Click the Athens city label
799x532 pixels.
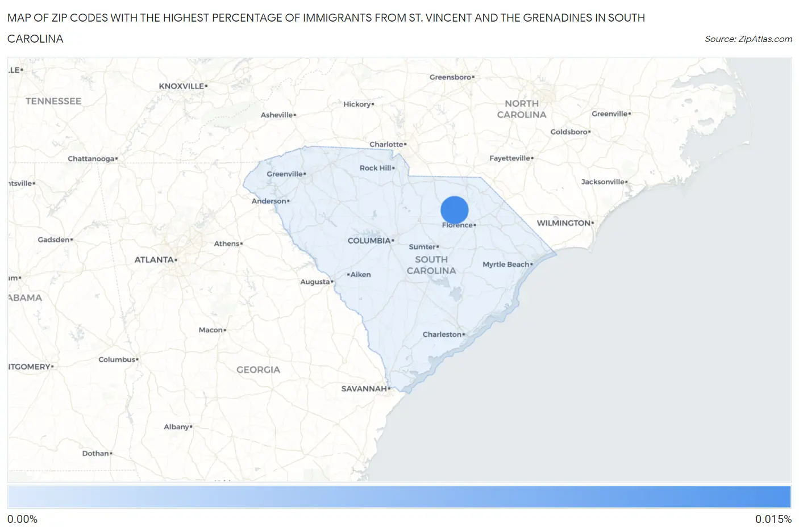point(227,244)
